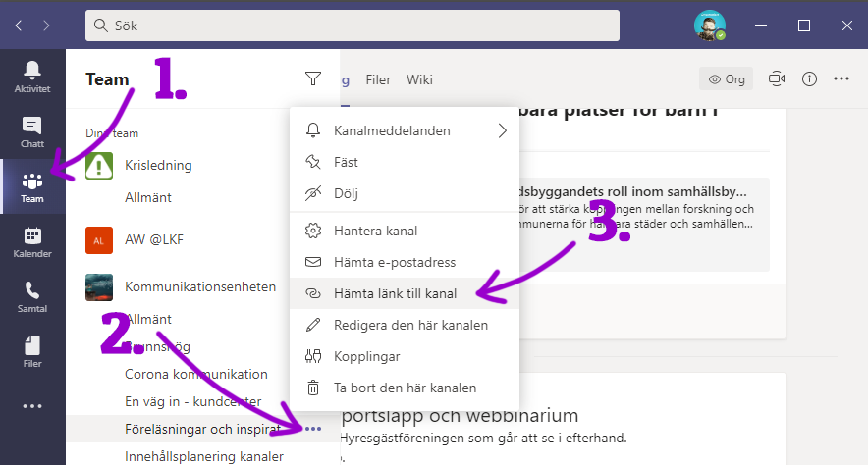Open Filer in the left rail
The height and width of the screenshot is (465, 868).
point(32,351)
